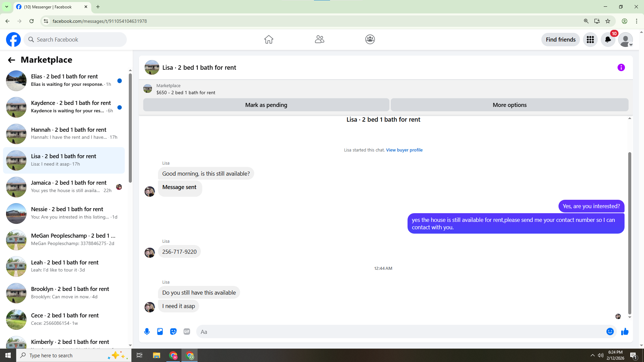
Task: Open the apps grid menu
Action: pyautogui.click(x=590, y=40)
